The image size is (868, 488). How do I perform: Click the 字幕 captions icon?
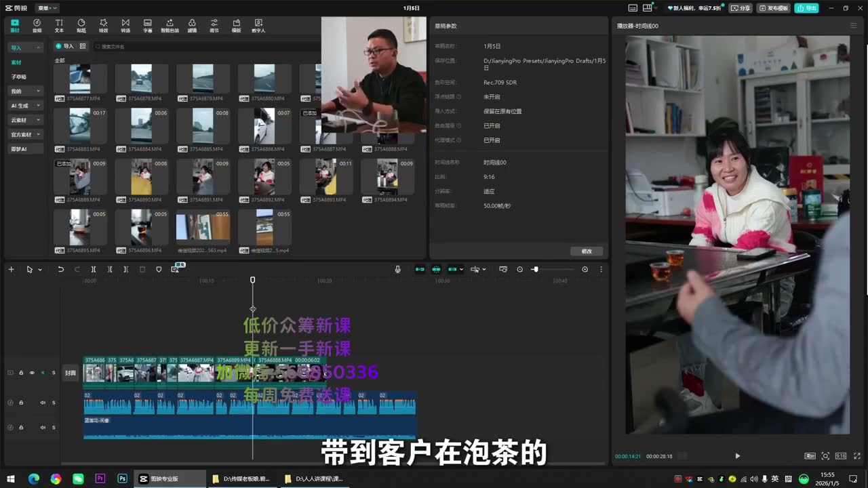pyautogui.click(x=148, y=26)
